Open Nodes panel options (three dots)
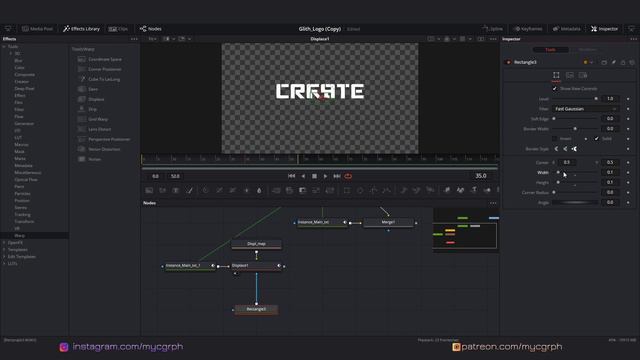The height and width of the screenshot is (360, 640). coord(493,203)
